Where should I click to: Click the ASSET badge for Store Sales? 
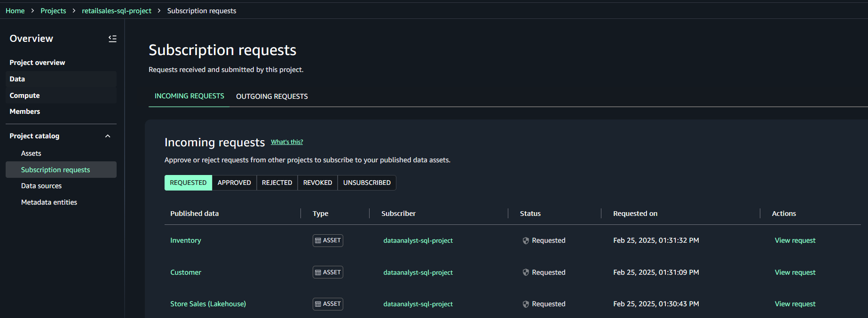click(x=328, y=304)
